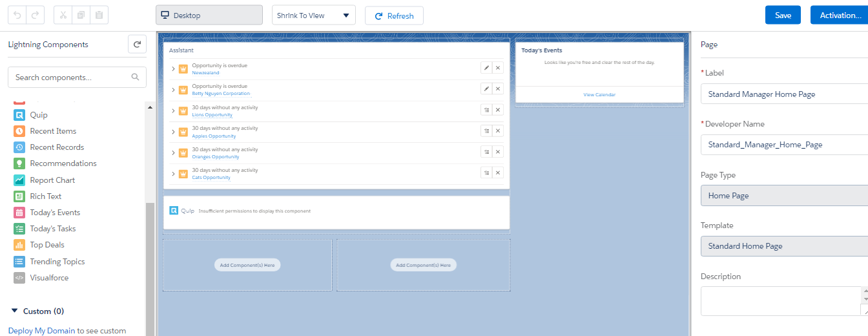Image resolution: width=868 pixels, height=336 pixels.
Task: Click the Label input field
Action: [x=784, y=94]
